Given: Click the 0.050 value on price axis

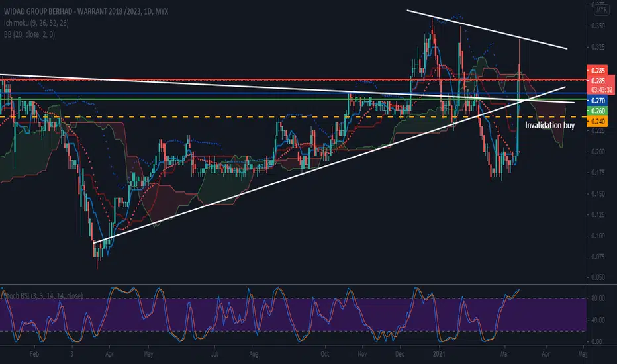Looking at the screenshot, I should point(598,277).
